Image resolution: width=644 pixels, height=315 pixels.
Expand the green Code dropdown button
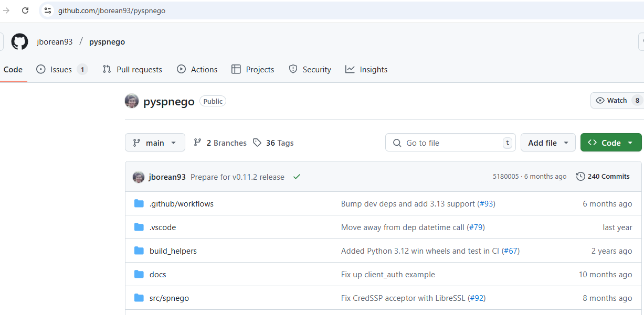pos(610,143)
